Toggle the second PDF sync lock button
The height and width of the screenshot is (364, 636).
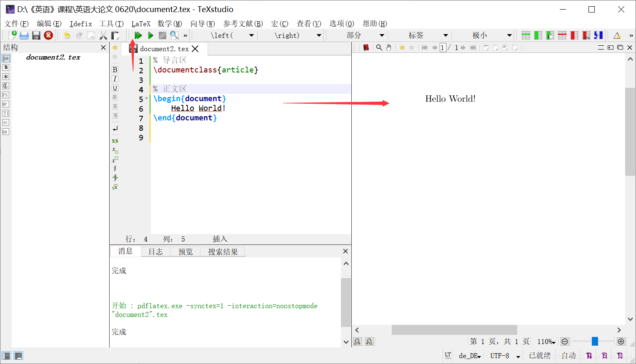tap(369, 342)
